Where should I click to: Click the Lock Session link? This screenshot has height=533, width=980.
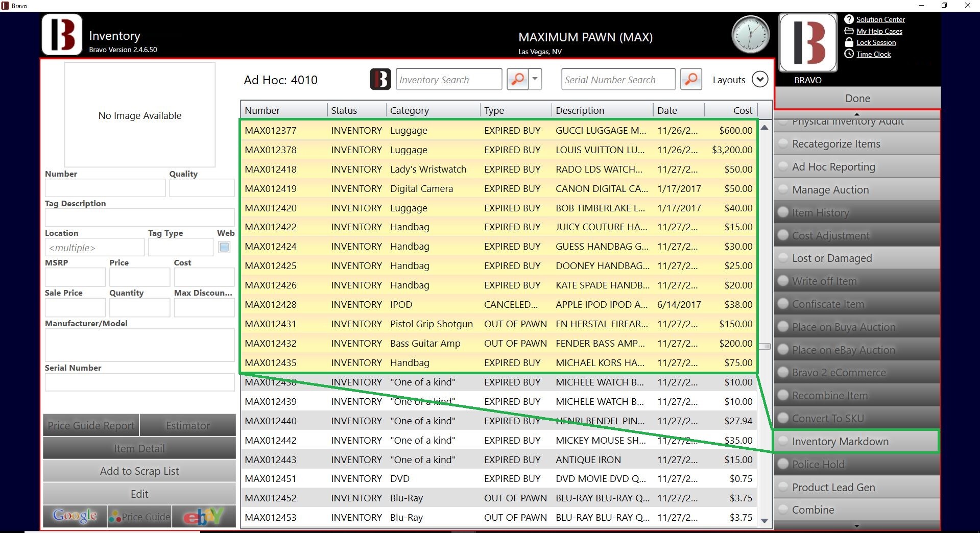876,42
